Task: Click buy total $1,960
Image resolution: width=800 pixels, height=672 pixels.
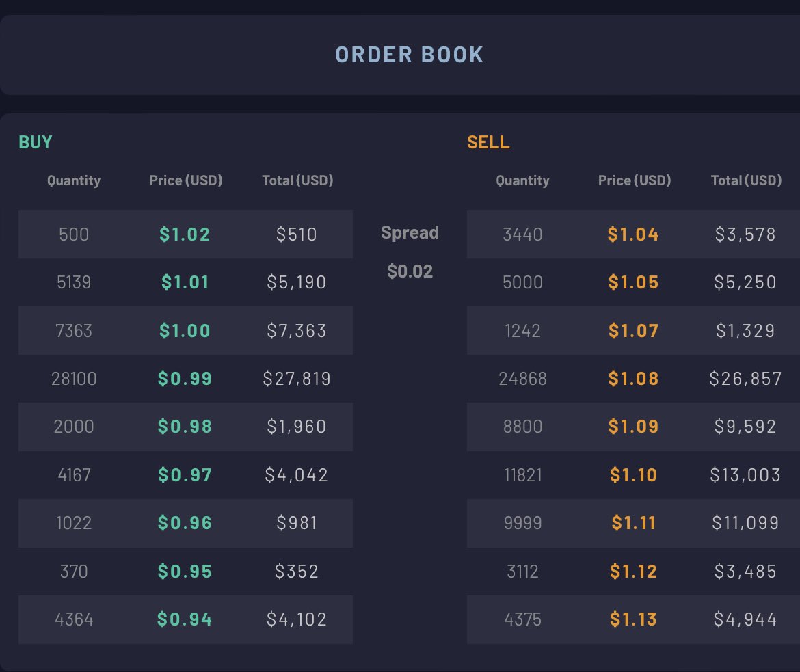Action: 297,427
